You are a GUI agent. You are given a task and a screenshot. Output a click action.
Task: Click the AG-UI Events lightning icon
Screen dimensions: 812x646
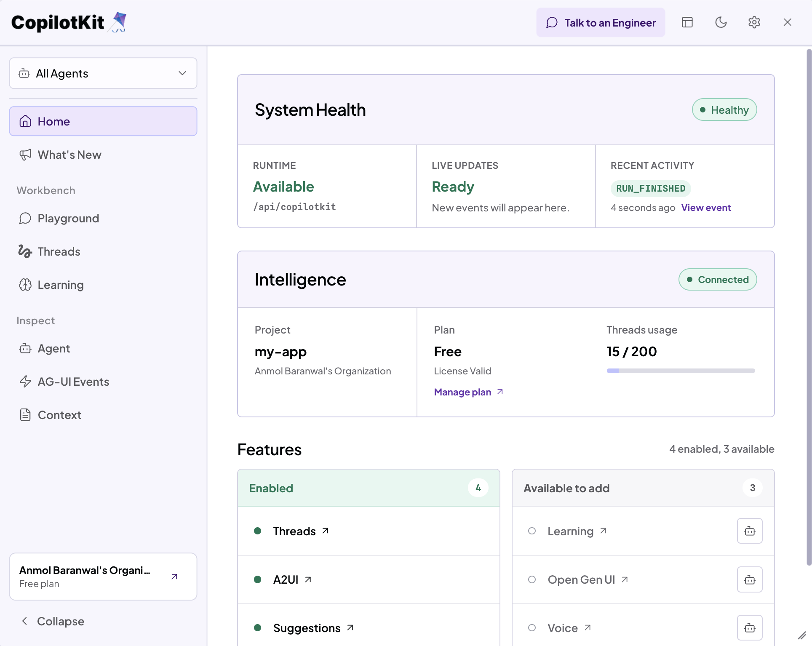[25, 382]
